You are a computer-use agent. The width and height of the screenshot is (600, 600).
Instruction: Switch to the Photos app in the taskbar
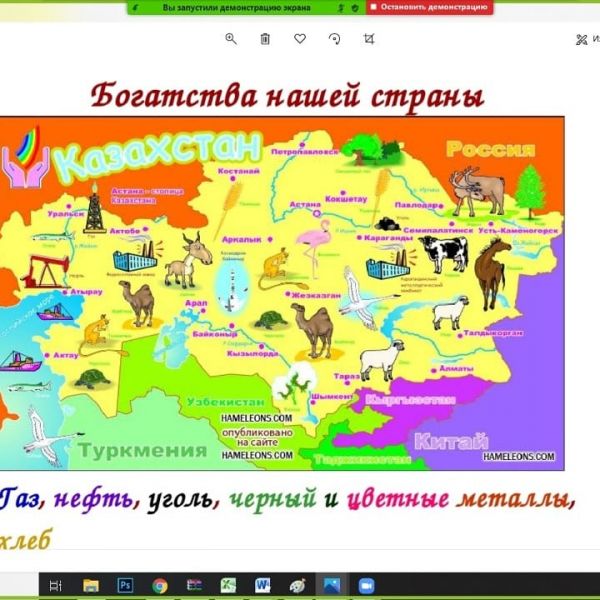[x=331, y=585]
